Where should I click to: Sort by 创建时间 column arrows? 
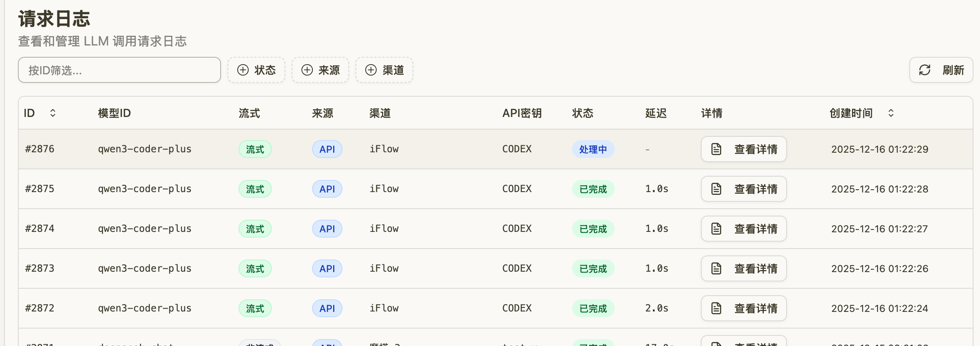point(891,113)
